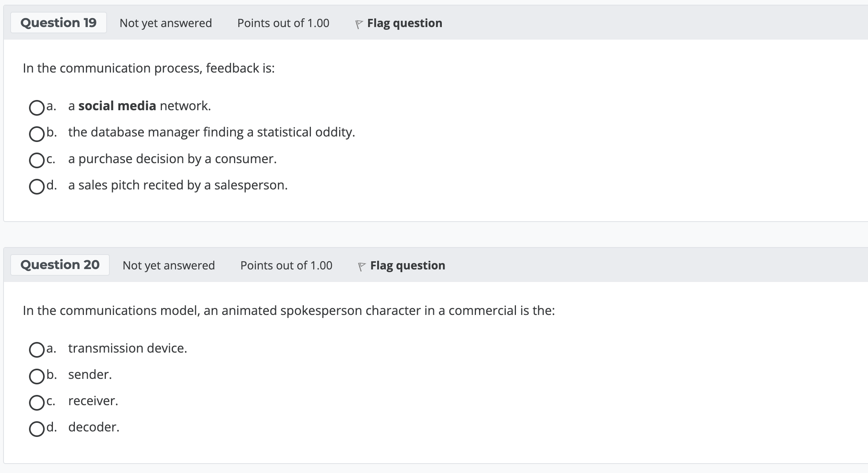Image resolution: width=868 pixels, height=473 pixels.
Task: Click the Question 19 header label
Action: (x=58, y=22)
